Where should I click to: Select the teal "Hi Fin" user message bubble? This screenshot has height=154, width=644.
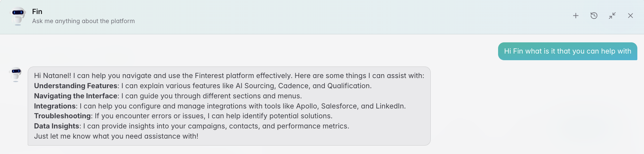(568, 51)
